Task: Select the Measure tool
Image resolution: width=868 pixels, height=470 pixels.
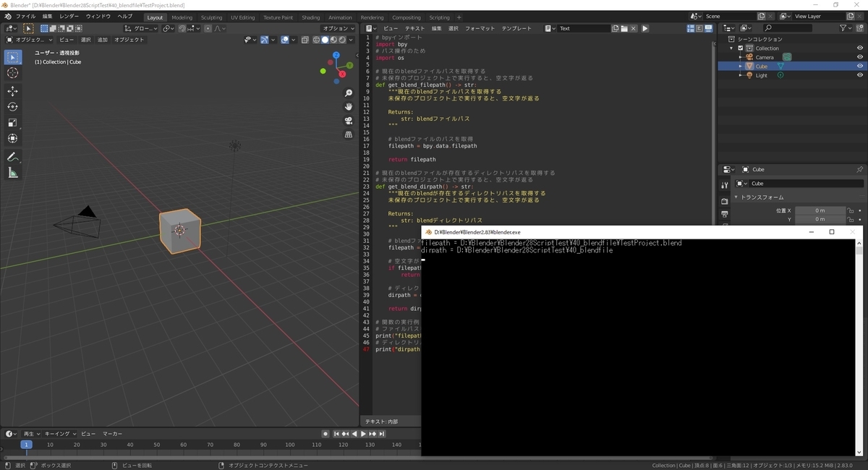Action: (13, 173)
